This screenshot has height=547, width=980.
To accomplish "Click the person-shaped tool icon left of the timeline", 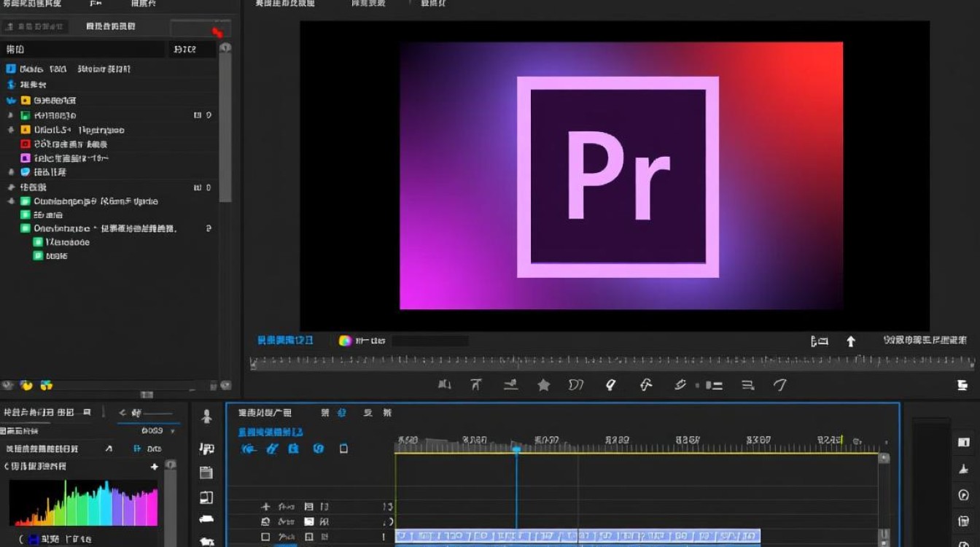I will (206, 416).
